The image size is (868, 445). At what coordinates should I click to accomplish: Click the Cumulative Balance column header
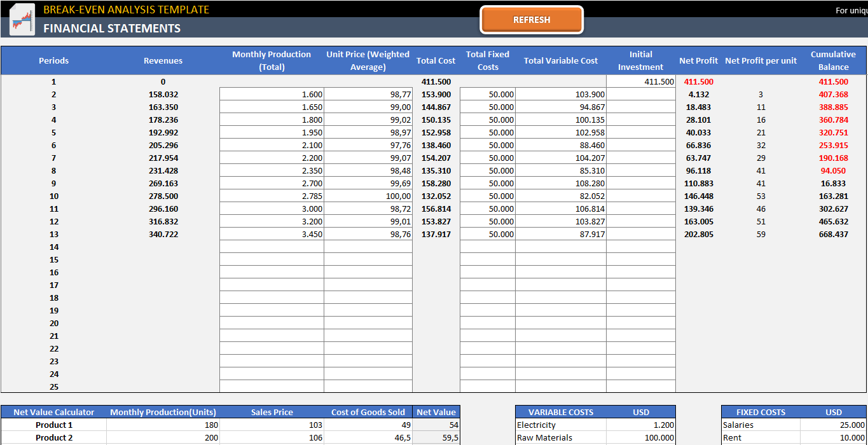833,61
